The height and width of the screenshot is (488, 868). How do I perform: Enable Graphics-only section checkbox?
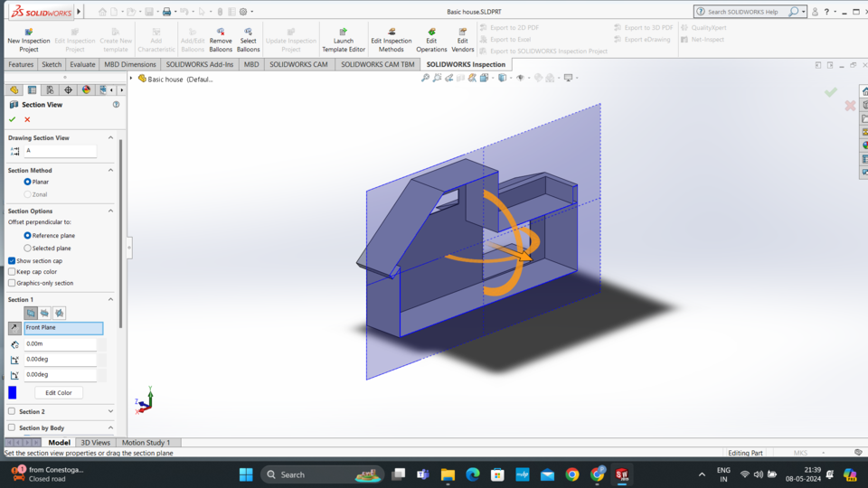(12, 283)
